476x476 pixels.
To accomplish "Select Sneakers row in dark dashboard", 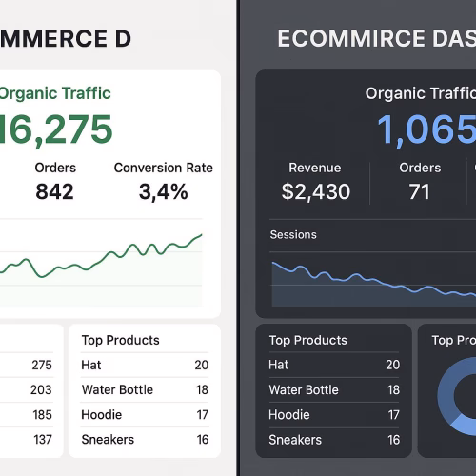I will [x=334, y=440].
